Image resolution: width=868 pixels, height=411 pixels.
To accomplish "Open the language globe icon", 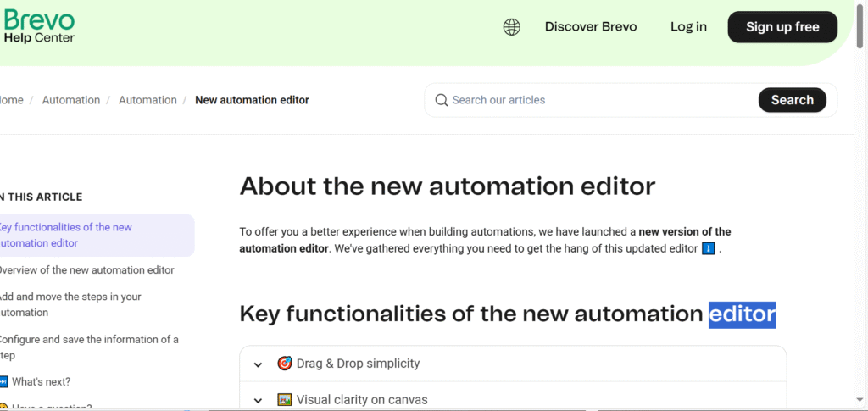I will click(511, 26).
